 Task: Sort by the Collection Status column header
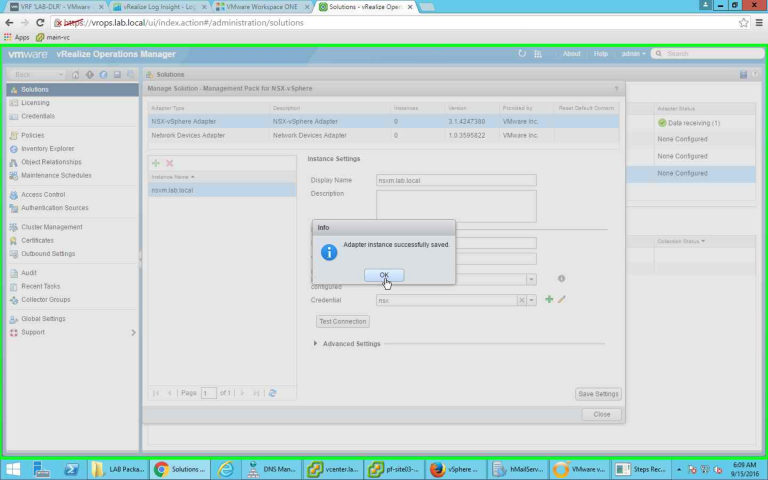click(x=681, y=241)
